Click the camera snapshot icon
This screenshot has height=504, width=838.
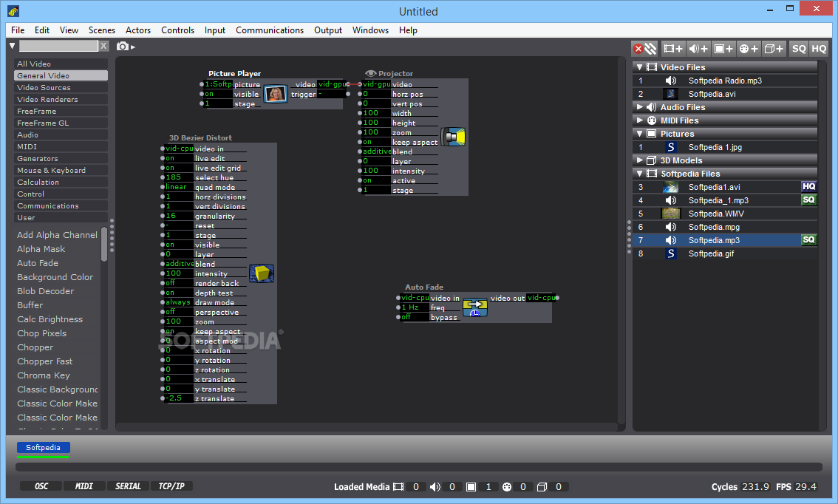coord(123,47)
